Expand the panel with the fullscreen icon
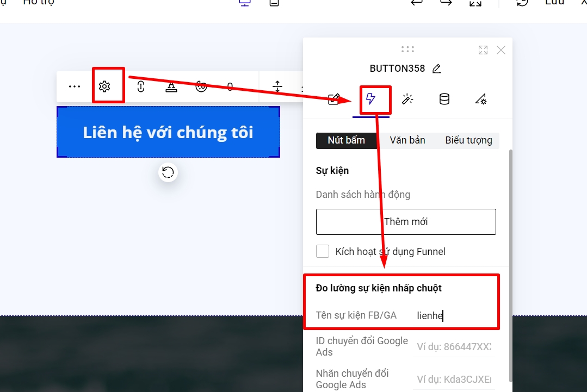 483,50
